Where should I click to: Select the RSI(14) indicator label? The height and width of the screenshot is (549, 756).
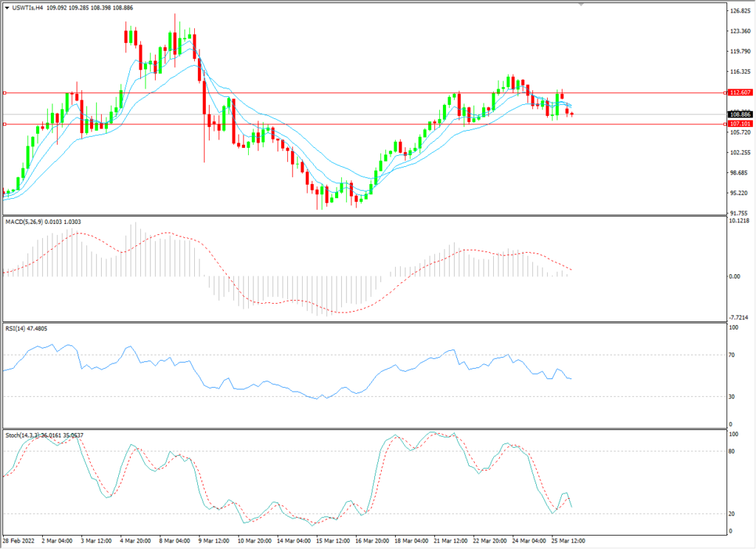[x=16, y=328]
